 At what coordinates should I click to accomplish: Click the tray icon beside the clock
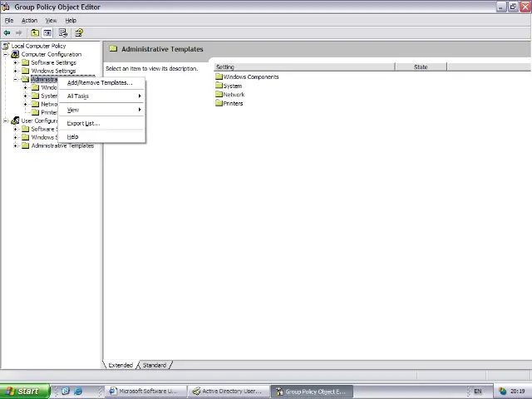click(x=502, y=392)
